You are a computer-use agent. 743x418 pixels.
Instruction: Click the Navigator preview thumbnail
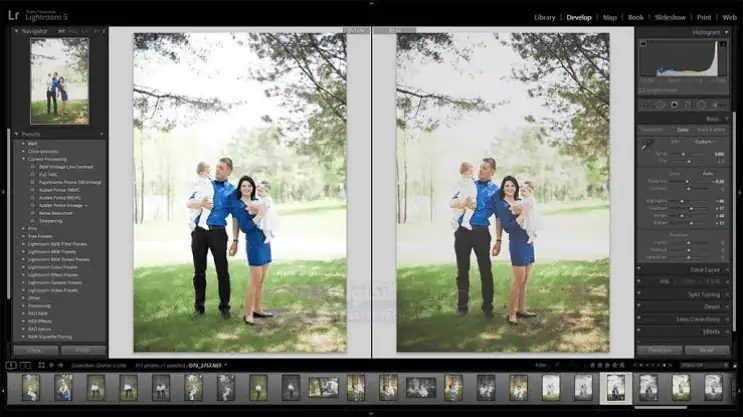click(x=60, y=82)
